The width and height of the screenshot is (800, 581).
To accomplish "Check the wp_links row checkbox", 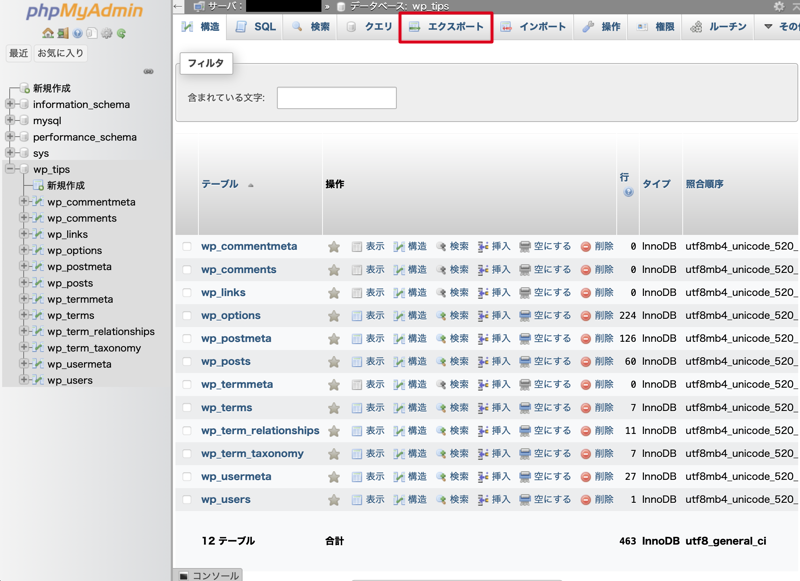I will [187, 292].
